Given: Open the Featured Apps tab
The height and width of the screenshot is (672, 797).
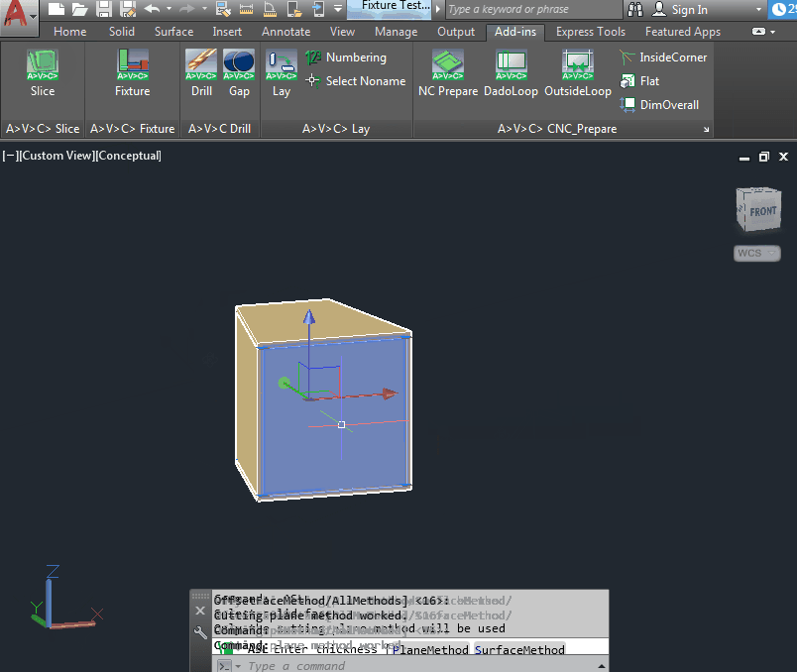Looking at the screenshot, I should [x=683, y=32].
